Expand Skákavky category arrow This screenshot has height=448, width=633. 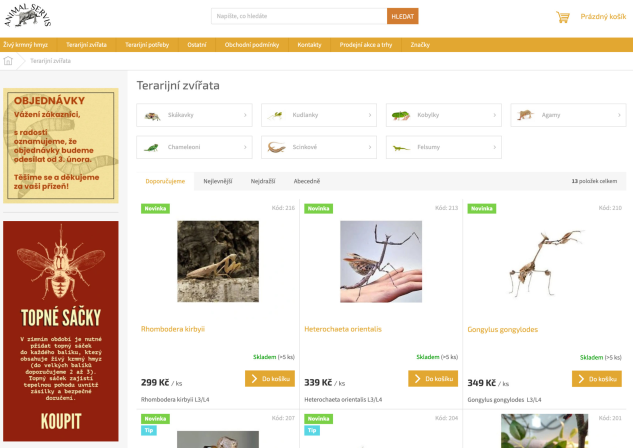pos(245,115)
